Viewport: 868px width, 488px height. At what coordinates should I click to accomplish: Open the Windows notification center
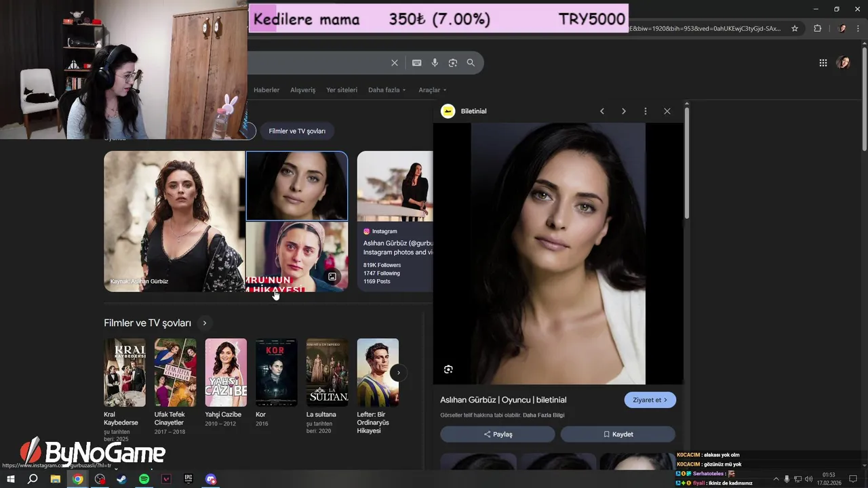pos(853,479)
